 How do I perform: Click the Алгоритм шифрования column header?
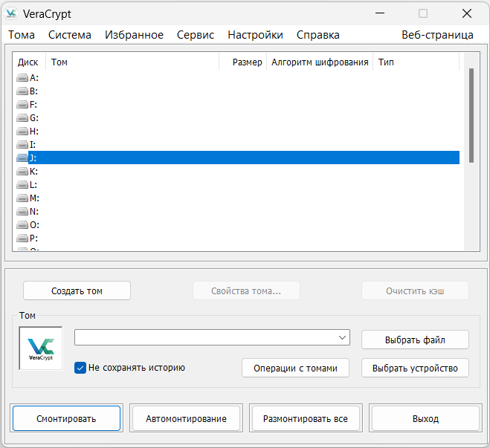point(320,62)
